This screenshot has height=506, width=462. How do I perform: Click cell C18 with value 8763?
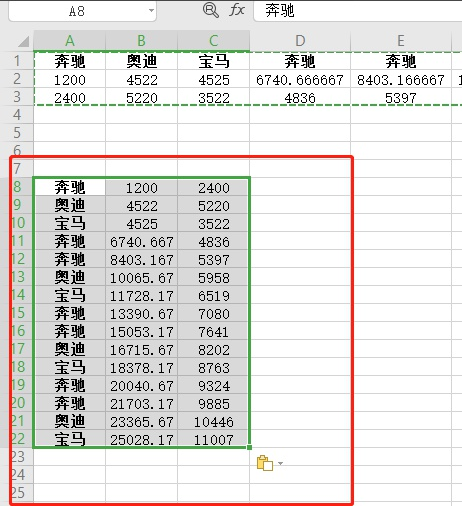[x=214, y=367]
